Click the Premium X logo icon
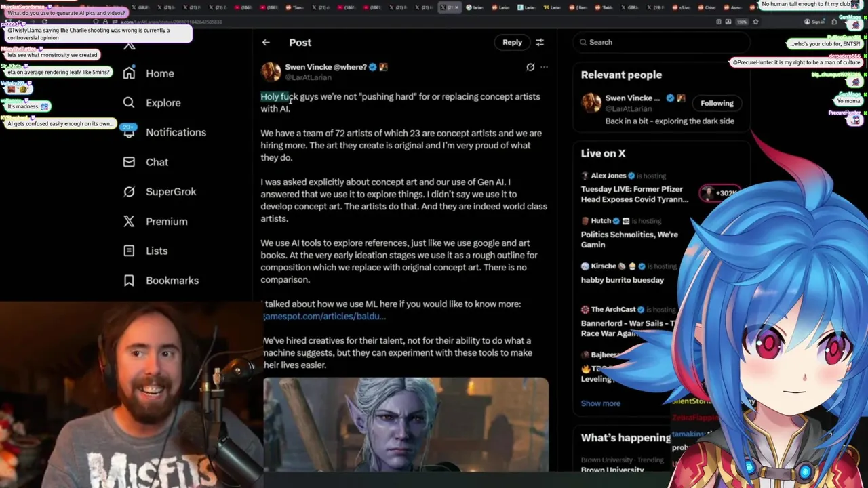868x488 pixels. [129, 222]
